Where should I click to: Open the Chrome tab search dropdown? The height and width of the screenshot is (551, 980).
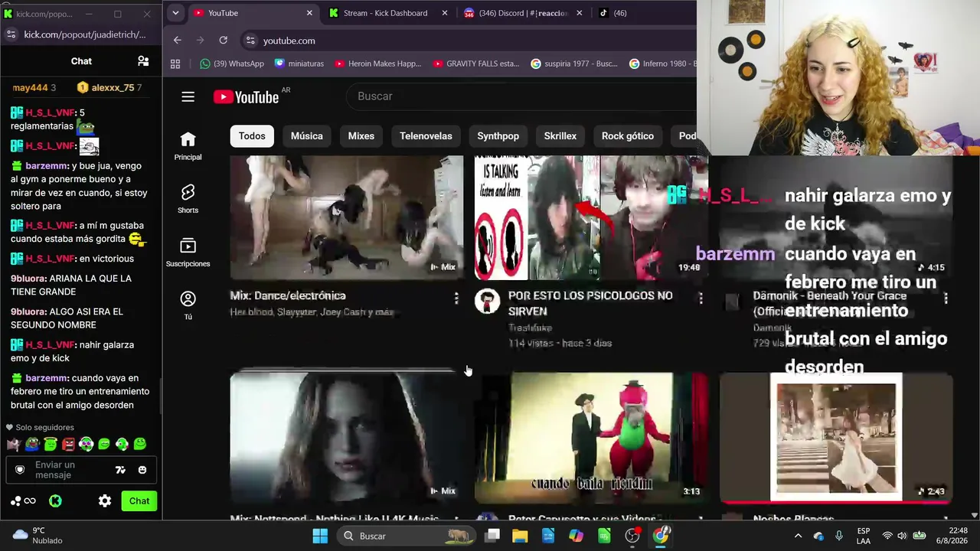175,13
